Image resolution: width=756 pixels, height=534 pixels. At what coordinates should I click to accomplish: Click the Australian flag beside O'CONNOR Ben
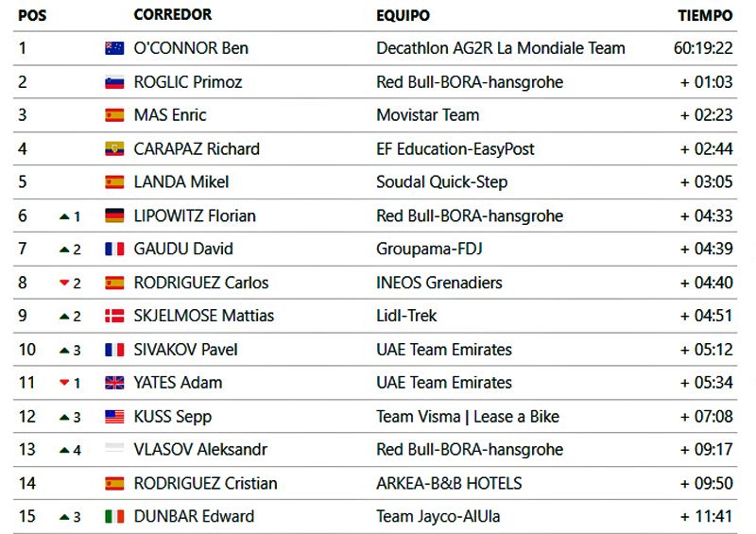pyautogui.click(x=114, y=48)
